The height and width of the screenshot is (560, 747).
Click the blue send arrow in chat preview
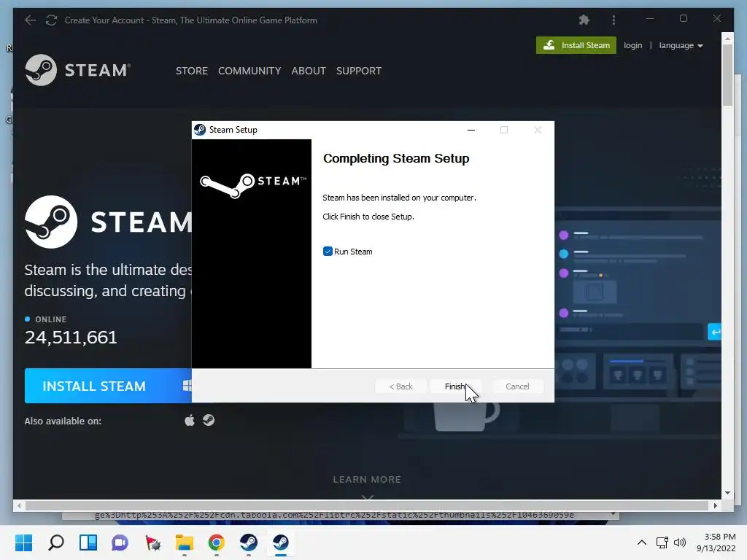[714, 332]
